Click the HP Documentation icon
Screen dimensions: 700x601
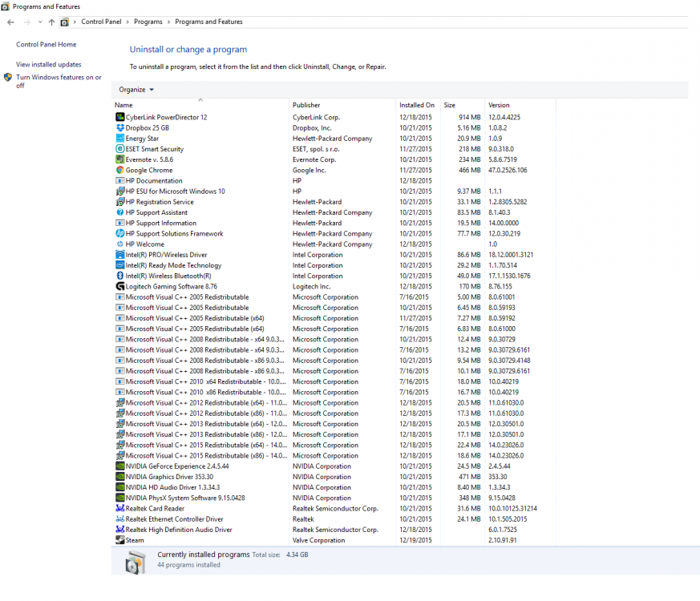point(119,181)
